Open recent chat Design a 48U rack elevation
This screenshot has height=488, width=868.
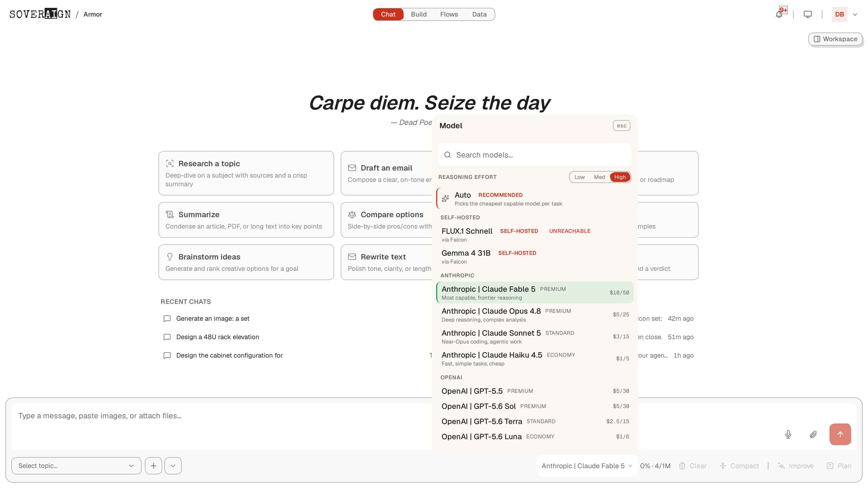point(217,337)
